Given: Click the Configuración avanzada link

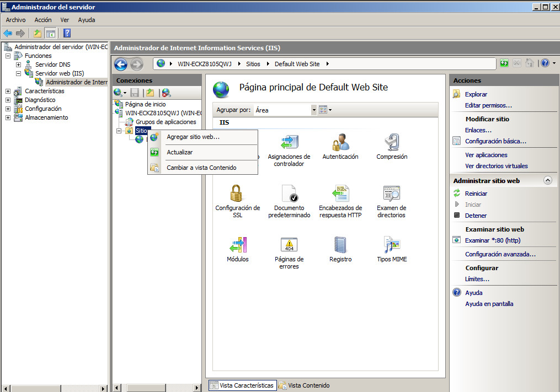Looking at the screenshot, I should coord(500,254).
